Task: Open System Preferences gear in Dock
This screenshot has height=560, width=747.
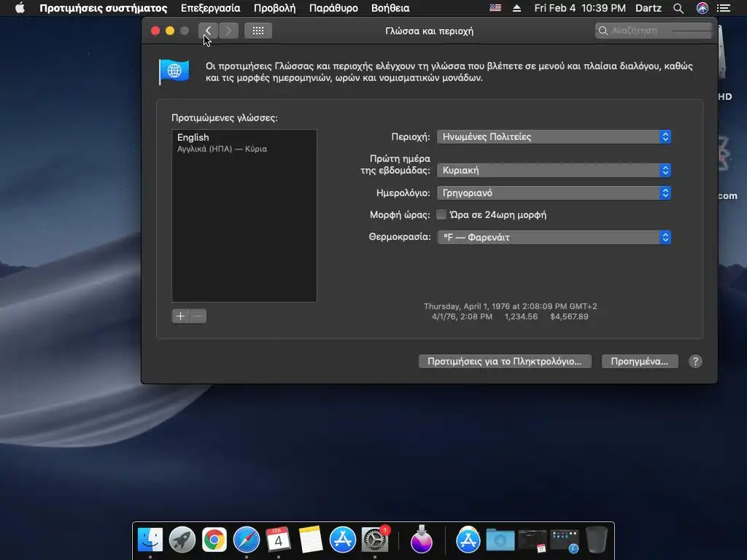Action: [375, 540]
